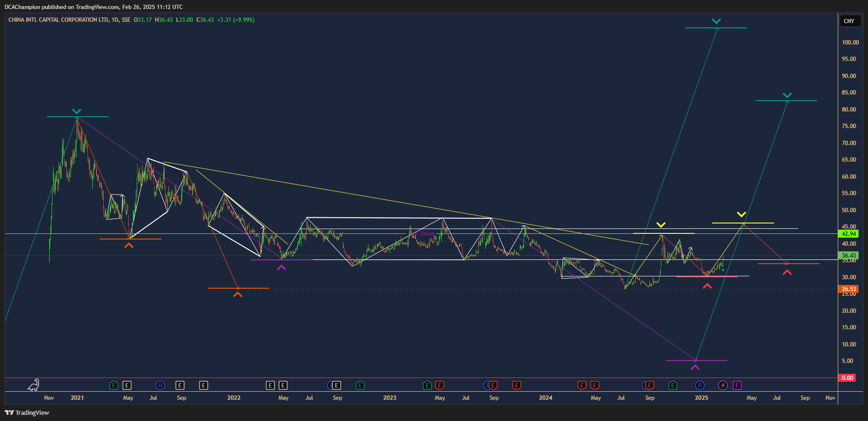The image size is (868, 421).
Task: Click the 75.00 price axis label
Action: pos(849,126)
